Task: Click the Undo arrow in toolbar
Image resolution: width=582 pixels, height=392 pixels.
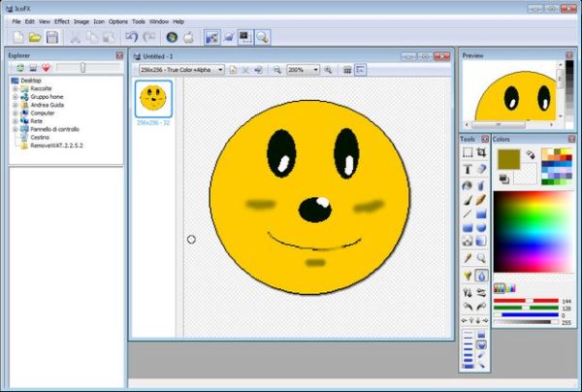Action: 131,37
